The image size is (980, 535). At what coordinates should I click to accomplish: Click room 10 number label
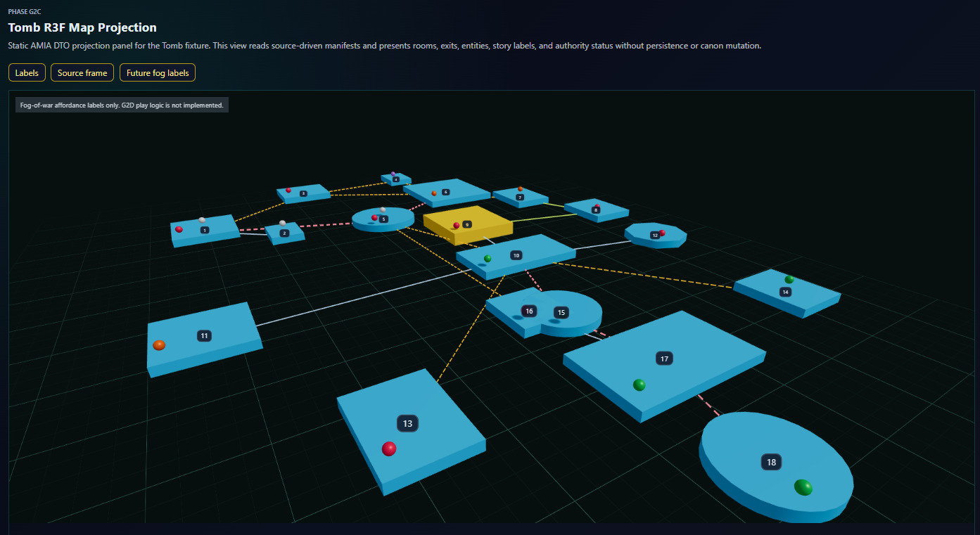[516, 255]
